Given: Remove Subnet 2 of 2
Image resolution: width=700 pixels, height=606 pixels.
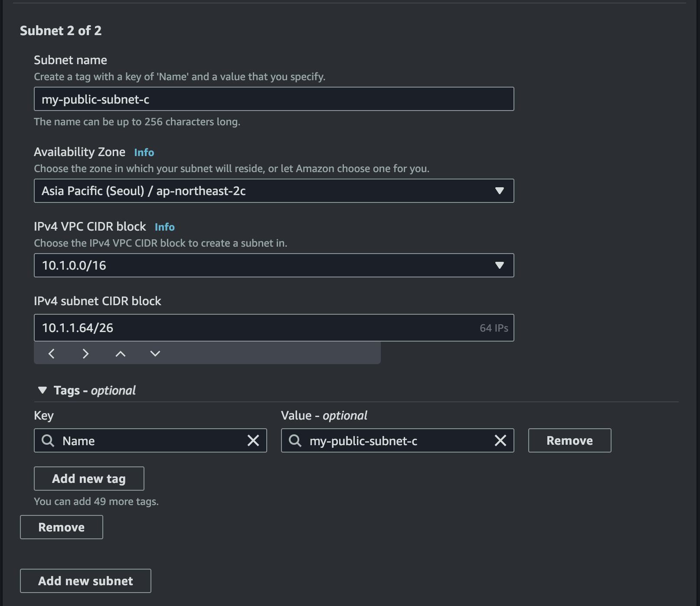Looking at the screenshot, I should pyautogui.click(x=62, y=527).
